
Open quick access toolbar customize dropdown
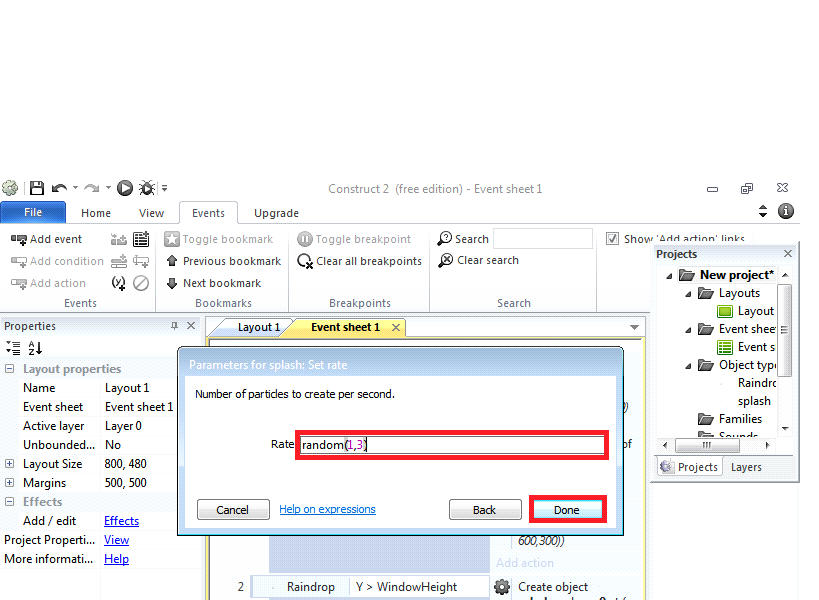[165, 188]
